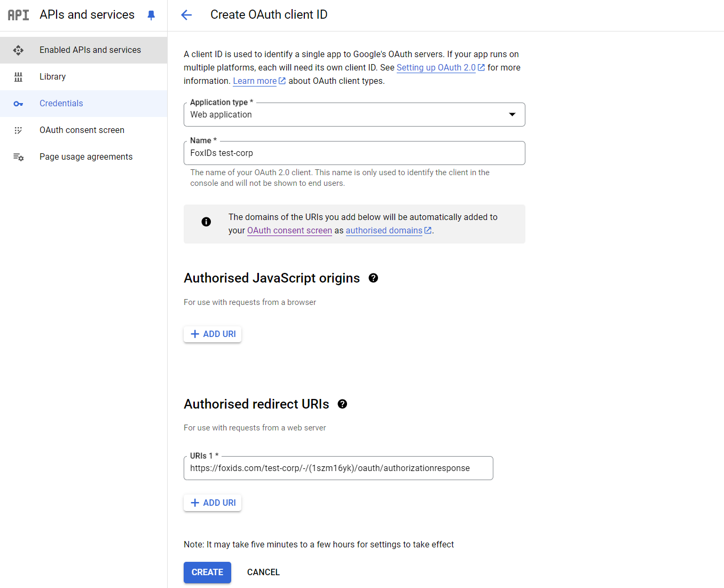
Task: Click the Name field containing FoxIDs test-corp
Action: point(354,153)
